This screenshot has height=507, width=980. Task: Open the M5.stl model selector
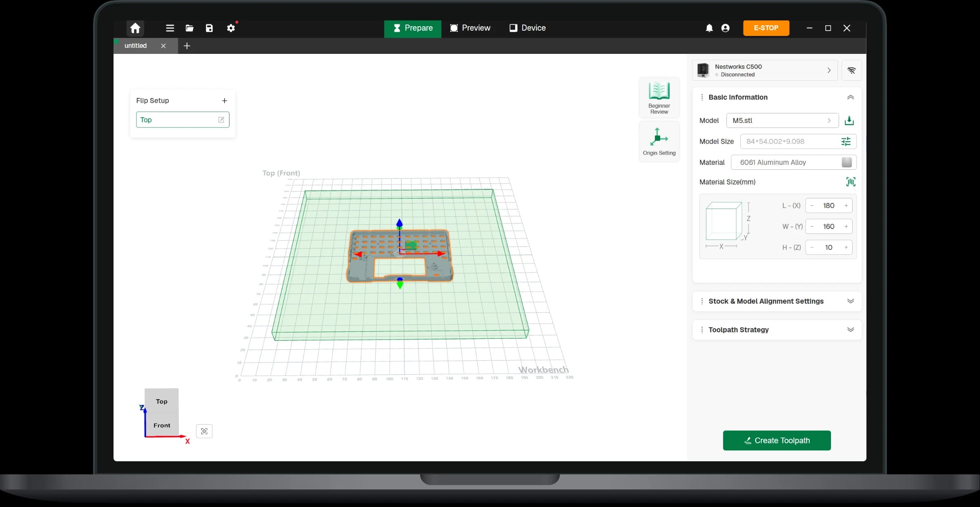point(782,120)
